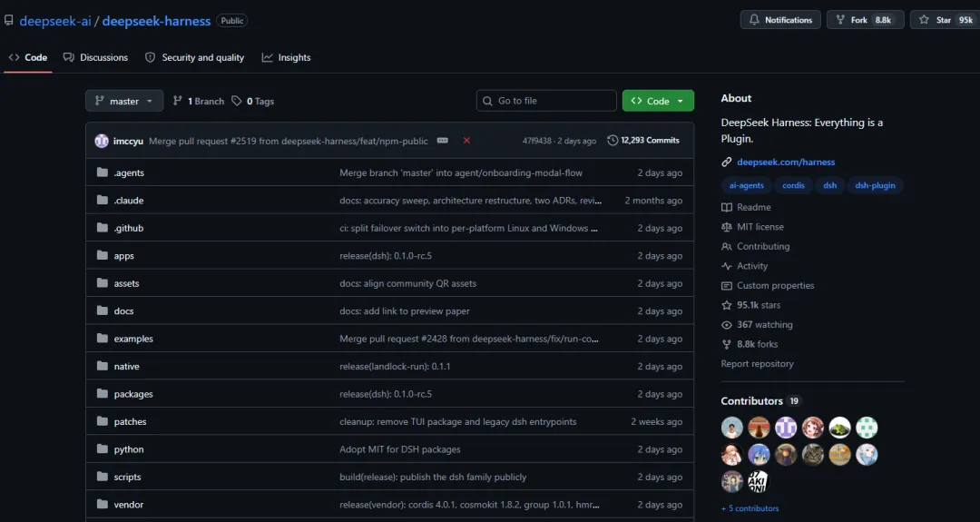Click Report repository link
Screen dimensions: 980x522
757,364
